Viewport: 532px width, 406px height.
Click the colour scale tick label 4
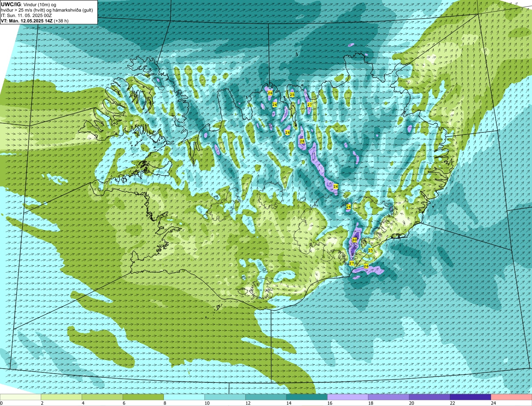tap(83, 403)
